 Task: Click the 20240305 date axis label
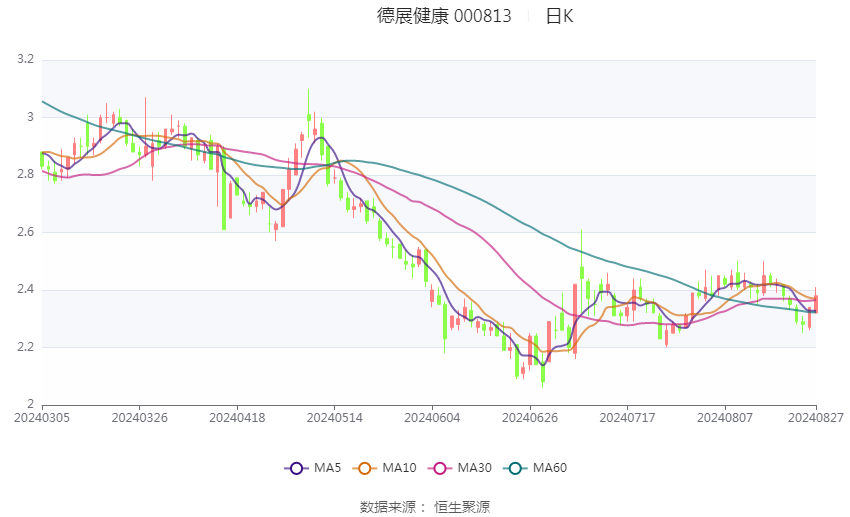[42, 418]
